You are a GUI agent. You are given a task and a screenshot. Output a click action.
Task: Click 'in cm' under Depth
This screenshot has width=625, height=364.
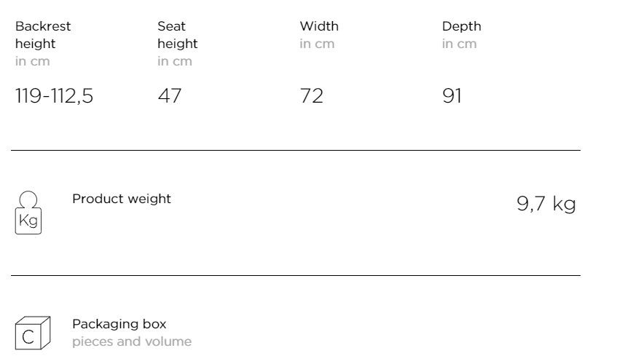click(x=460, y=44)
